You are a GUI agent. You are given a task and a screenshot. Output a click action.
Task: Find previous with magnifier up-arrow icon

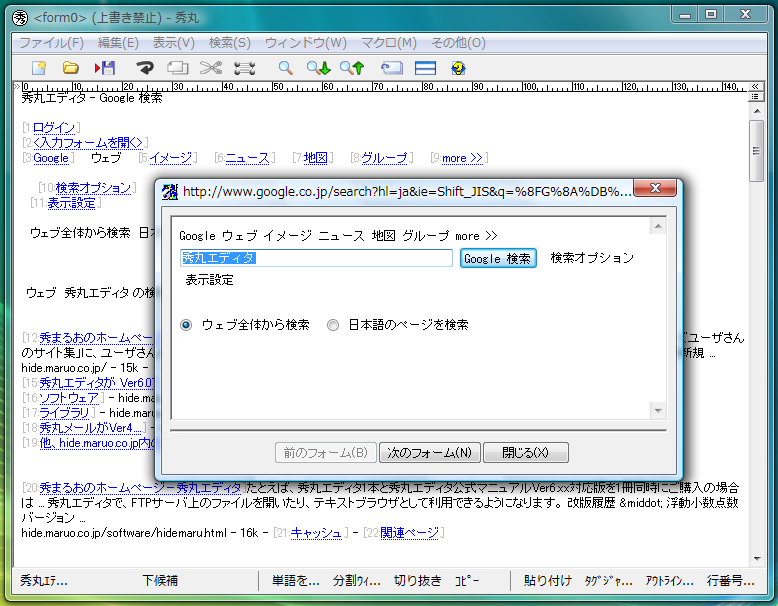352,67
